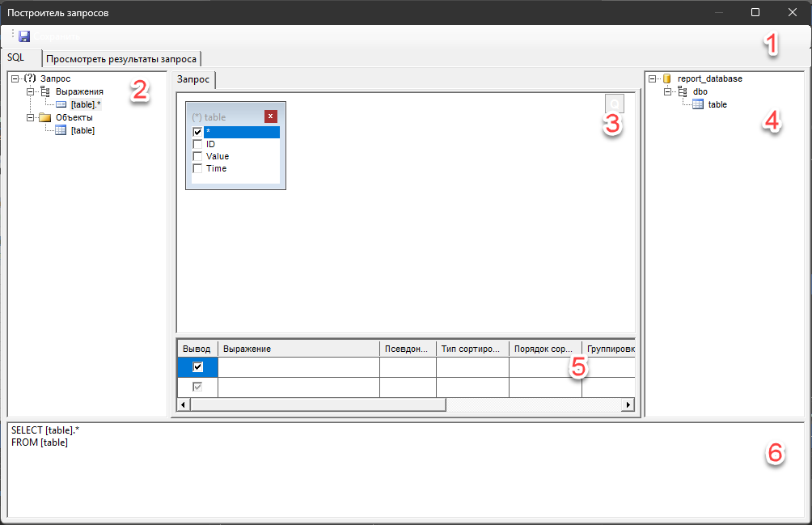Click first row sort type cell

point(473,367)
